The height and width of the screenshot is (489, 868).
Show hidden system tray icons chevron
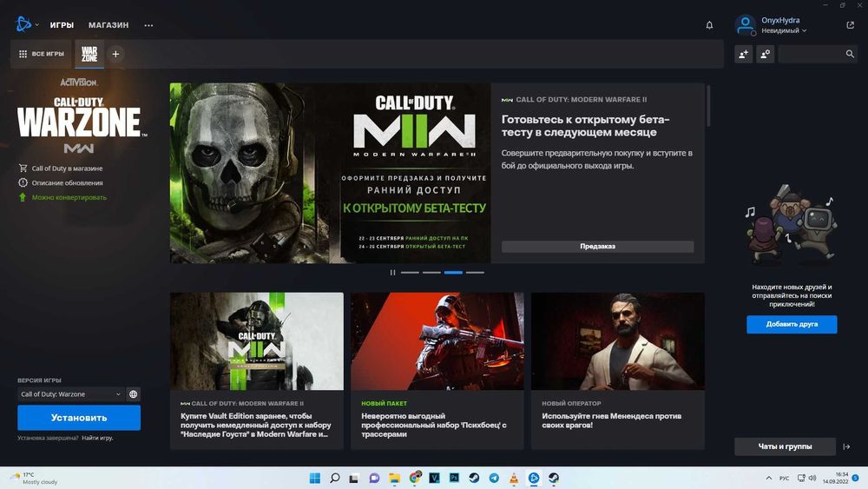coord(768,478)
